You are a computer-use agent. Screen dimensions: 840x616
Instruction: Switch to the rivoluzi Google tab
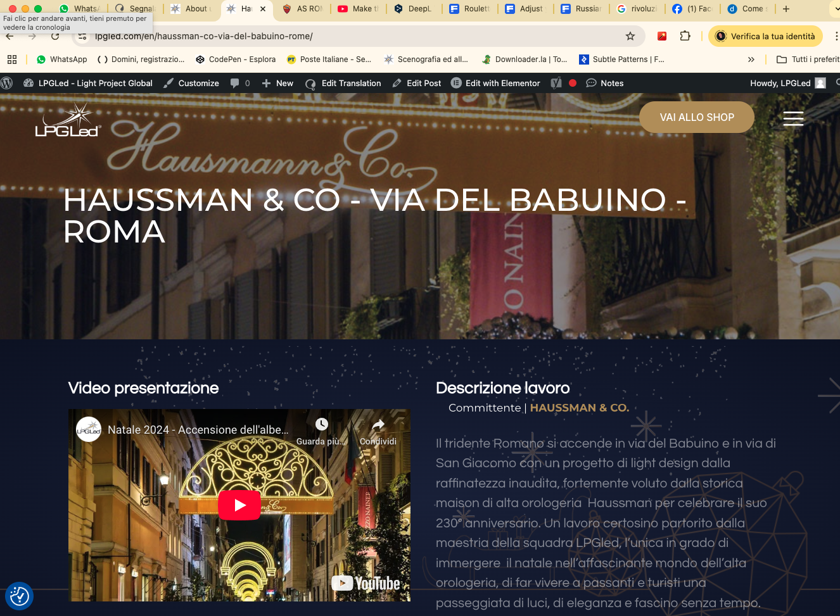(636, 9)
